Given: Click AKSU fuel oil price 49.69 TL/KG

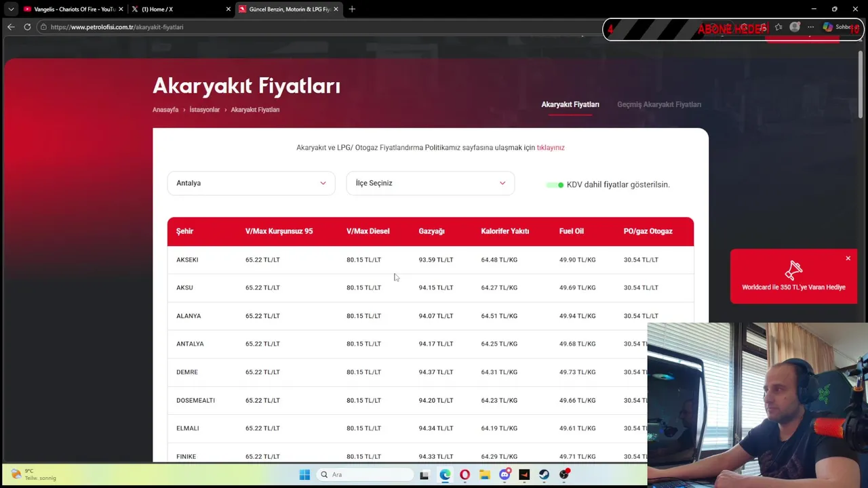Looking at the screenshot, I should (577, 287).
